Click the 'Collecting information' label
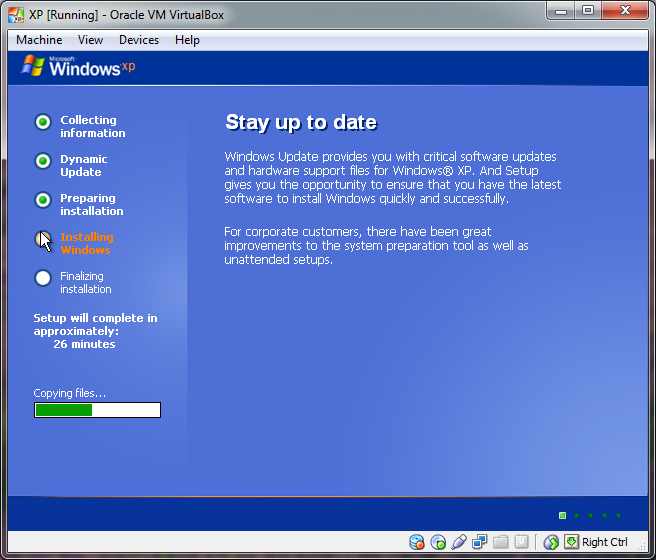 (92, 126)
